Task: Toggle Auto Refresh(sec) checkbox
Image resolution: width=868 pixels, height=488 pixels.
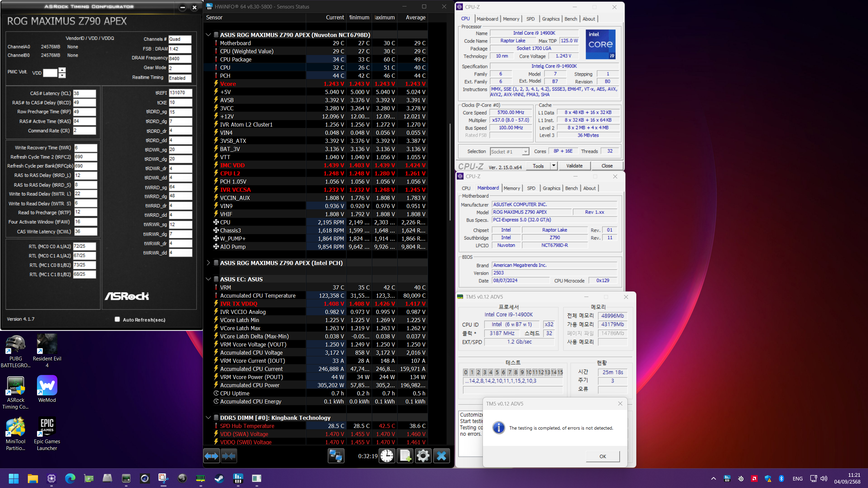Action: pos(117,319)
